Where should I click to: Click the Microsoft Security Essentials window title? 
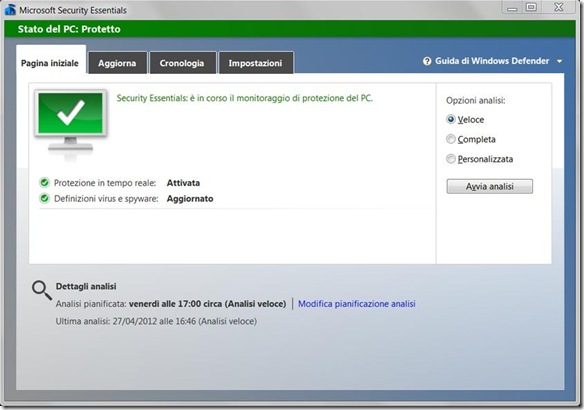(73, 10)
